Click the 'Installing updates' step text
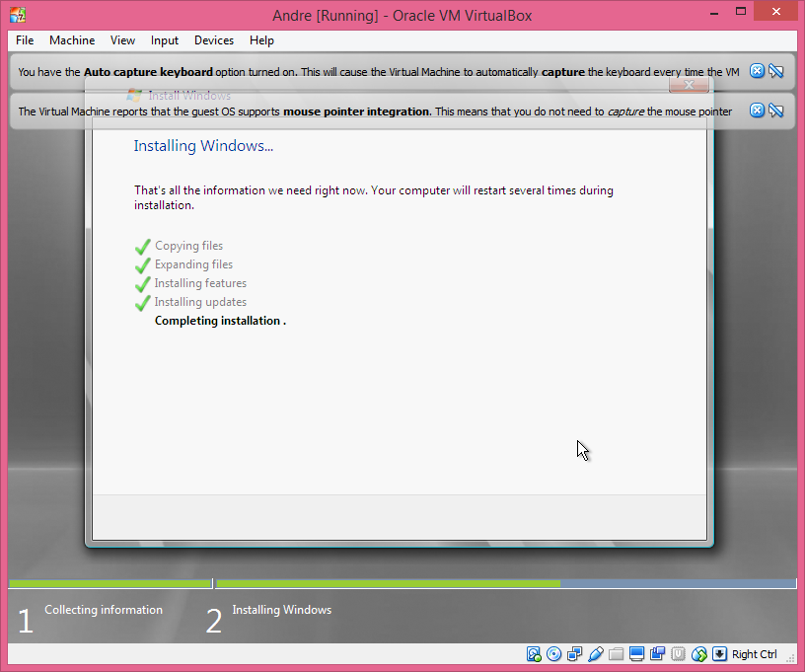This screenshot has height=672, width=805. click(200, 302)
